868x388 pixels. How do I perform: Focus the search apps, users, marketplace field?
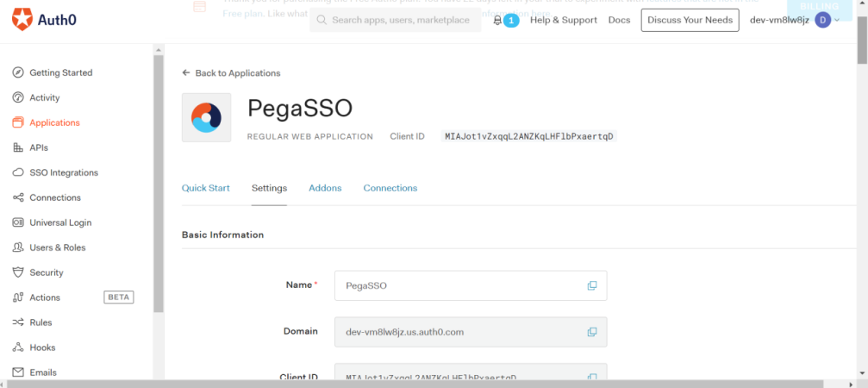click(396, 20)
